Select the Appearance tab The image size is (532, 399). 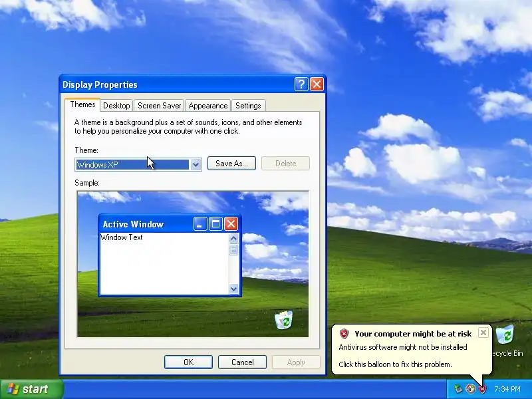click(207, 106)
